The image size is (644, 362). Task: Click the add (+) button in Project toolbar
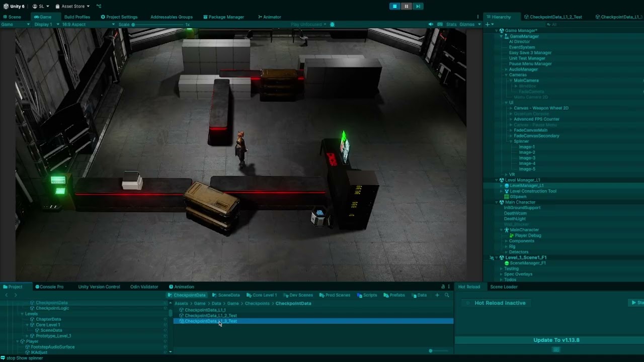coord(437,295)
